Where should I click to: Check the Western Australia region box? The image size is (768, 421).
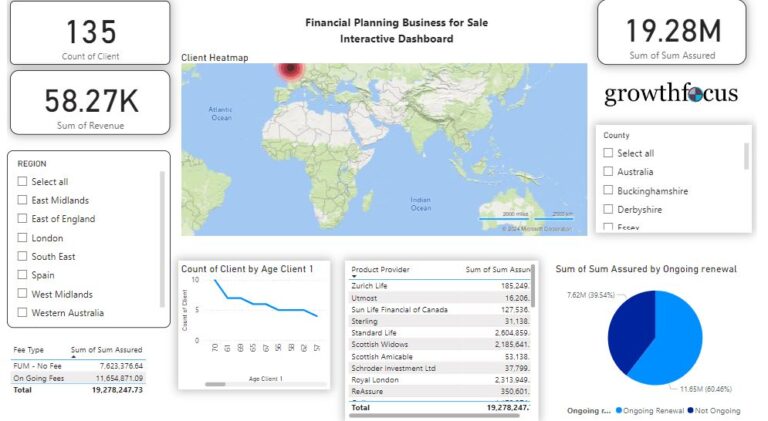pos(22,313)
